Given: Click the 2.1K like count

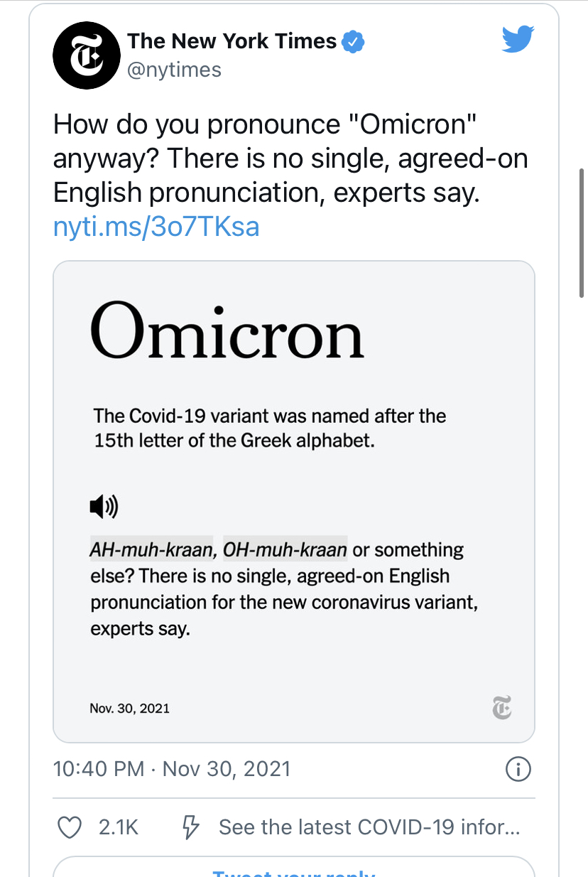Looking at the screenshot, I should [119, 827].
